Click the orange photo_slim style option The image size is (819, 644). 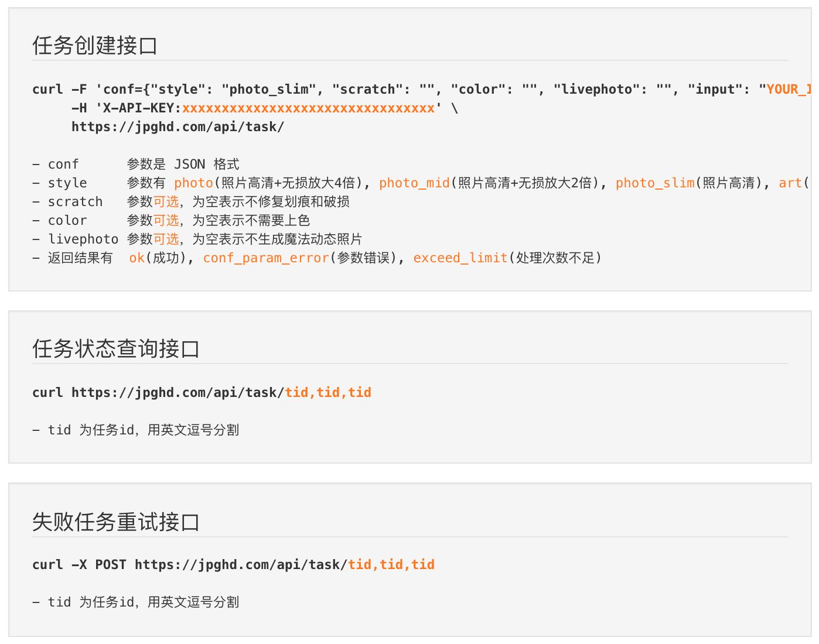[655, 183]
